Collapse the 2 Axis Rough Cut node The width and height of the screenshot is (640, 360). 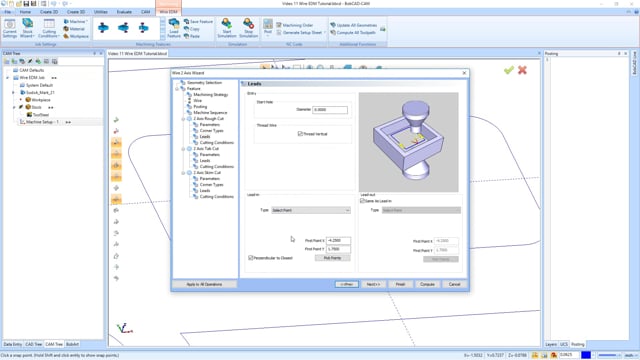183,119
